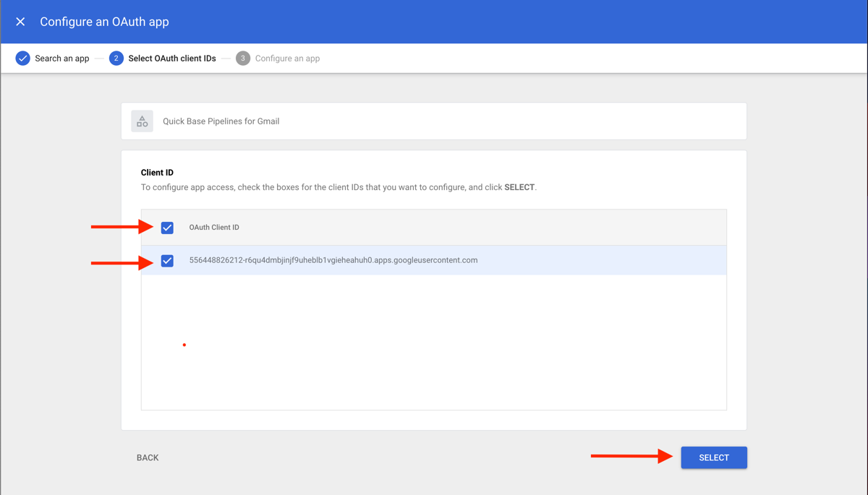Click the step 3 number circle

[x=243, y=59]
